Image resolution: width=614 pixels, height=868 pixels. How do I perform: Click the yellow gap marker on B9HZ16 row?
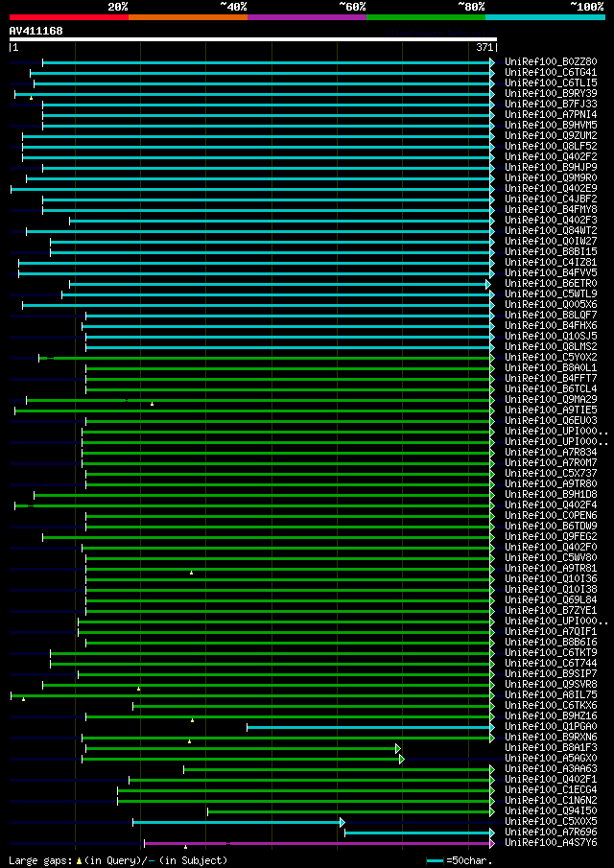[192, 720]
